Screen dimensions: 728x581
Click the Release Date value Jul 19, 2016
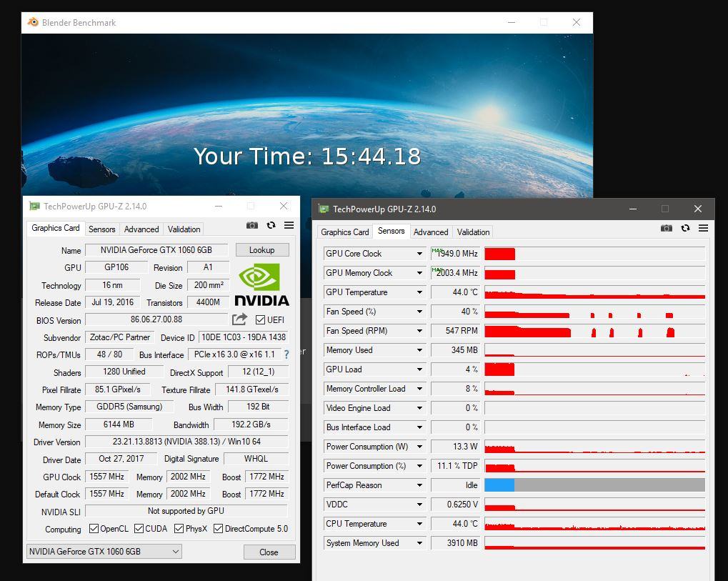click(x=113, y=302)
